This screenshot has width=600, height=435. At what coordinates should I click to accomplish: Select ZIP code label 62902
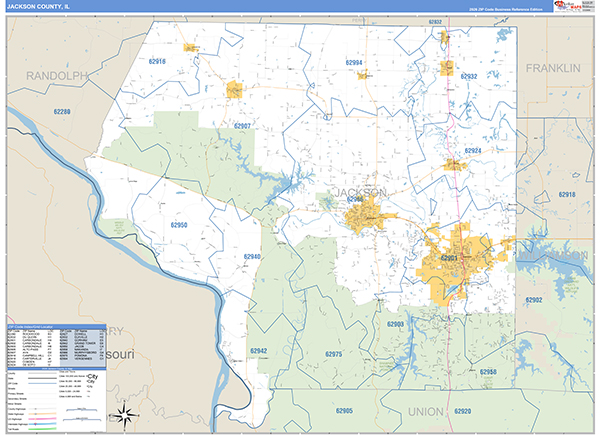534,300
